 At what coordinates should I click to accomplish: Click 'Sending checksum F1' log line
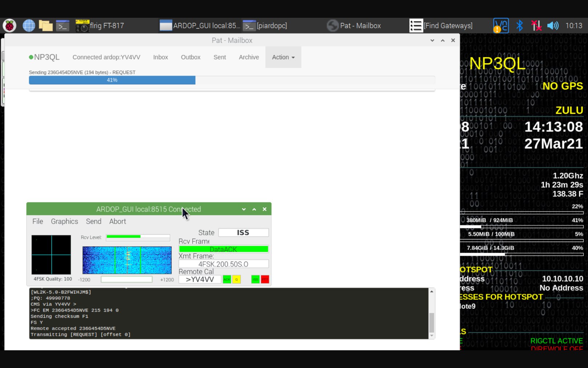[x=60, y=316]
